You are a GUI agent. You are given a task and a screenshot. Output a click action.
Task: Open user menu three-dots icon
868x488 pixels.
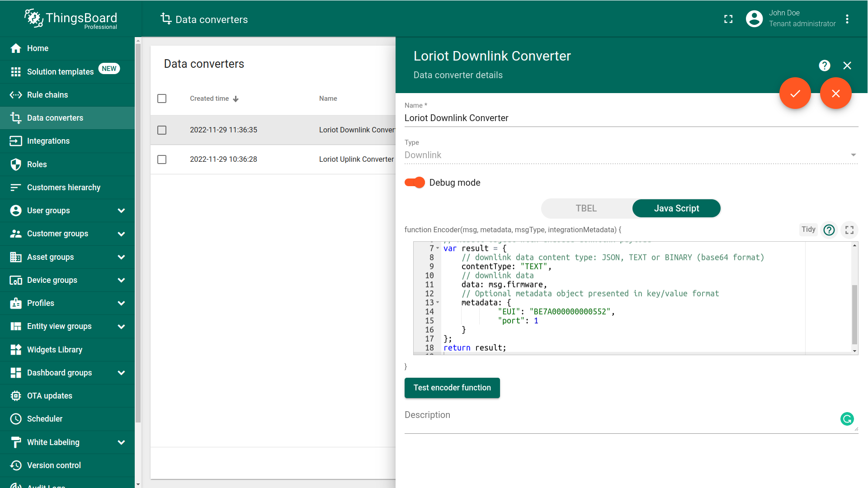click(847, 19)
